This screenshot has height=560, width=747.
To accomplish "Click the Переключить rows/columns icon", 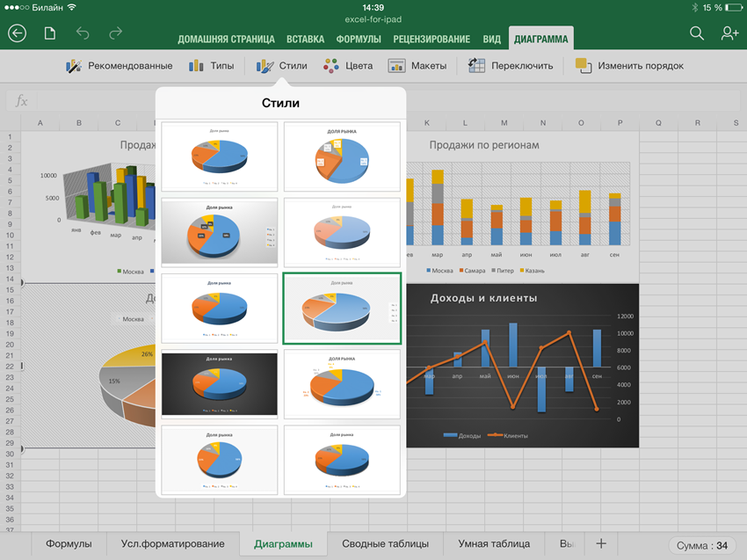I will click(x=476, y=65).
